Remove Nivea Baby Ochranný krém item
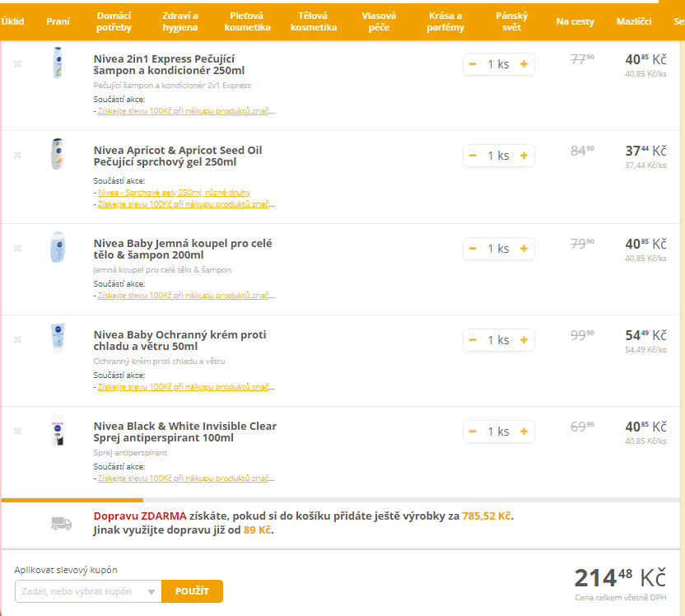This screenshot has height=616, width=685. pyautogui.click(x=17, y=340)
